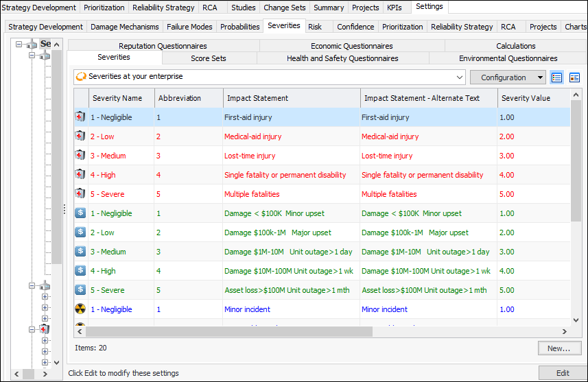588x382 pixels.
Task: Open the Risk settings tab
Action: point(315,27)
